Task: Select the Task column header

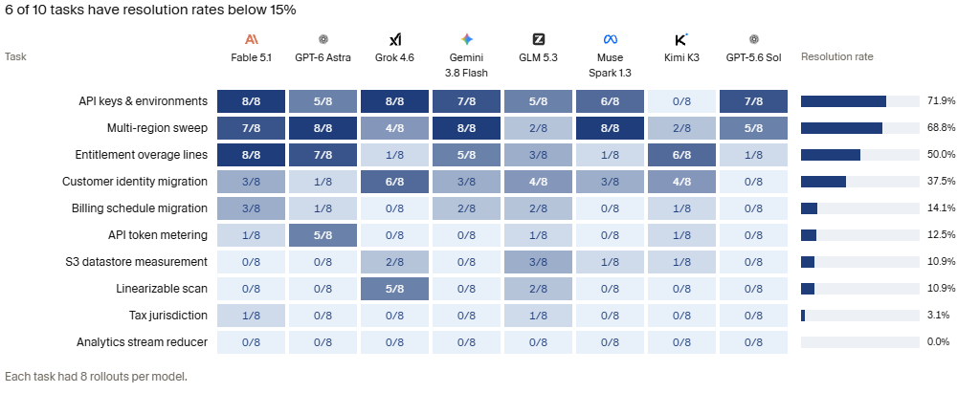Action: [15, 56]
